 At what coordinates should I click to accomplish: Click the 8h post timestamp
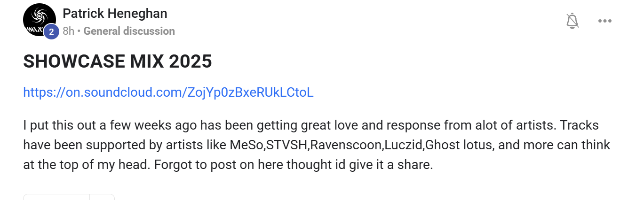click(68, 31)
